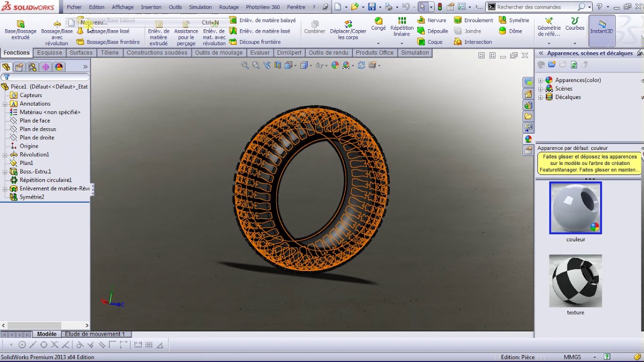Select the Répétition circulaire1 feature

pos(41,180)
